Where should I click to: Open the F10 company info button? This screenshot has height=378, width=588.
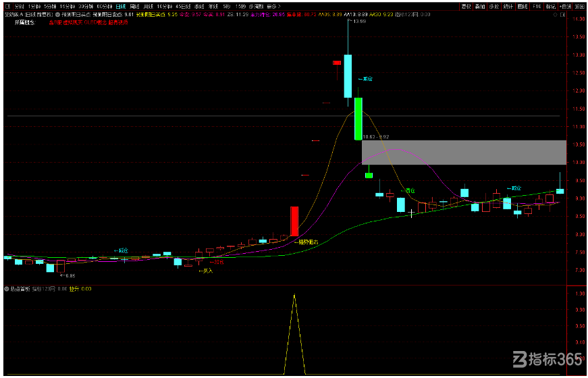click(536, 6)
